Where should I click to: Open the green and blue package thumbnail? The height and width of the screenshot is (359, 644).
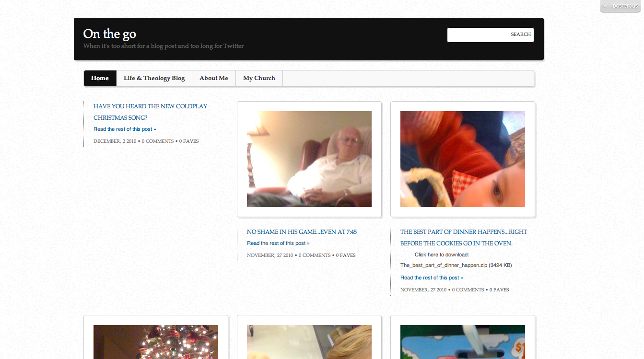tap(463, 342)
